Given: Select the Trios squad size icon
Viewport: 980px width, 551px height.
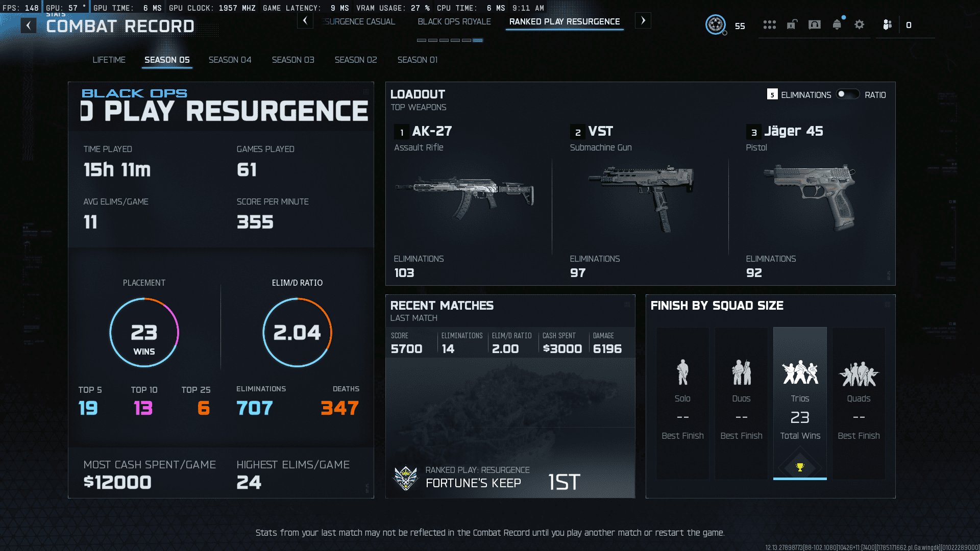Looking at the screenshot, I should coord(800,372).
